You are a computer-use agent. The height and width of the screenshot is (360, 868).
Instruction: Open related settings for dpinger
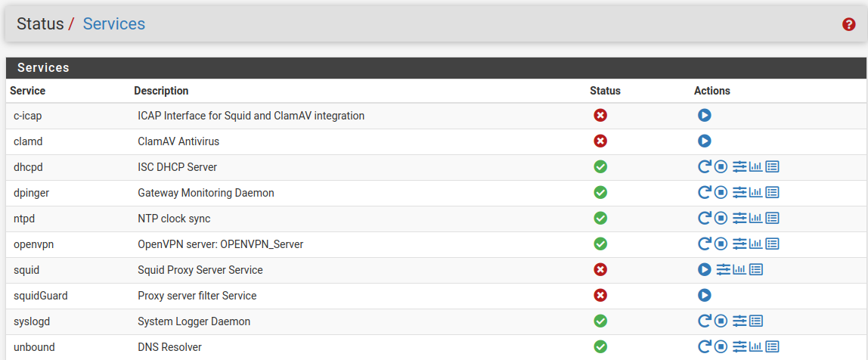(739, 193)
